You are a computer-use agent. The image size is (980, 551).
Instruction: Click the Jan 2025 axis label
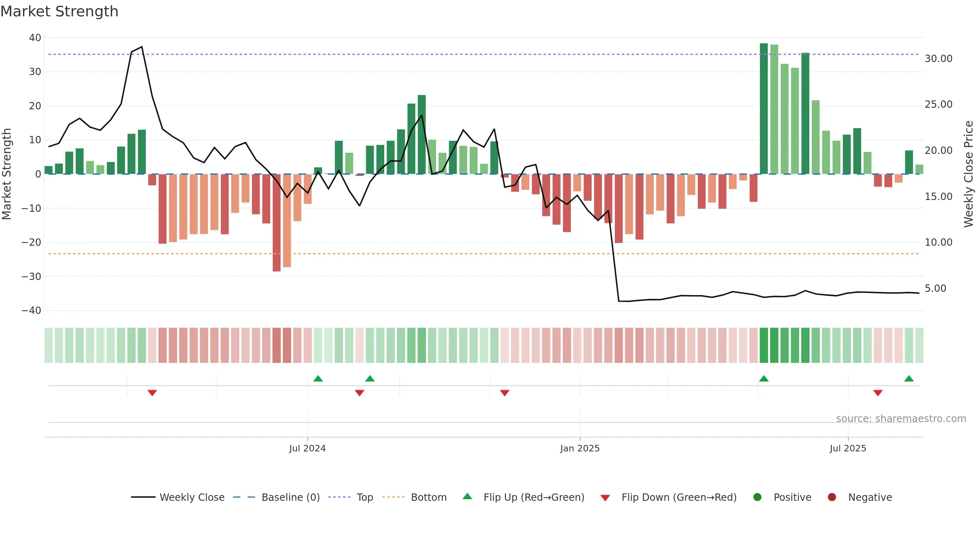click(x=580, y=448)
